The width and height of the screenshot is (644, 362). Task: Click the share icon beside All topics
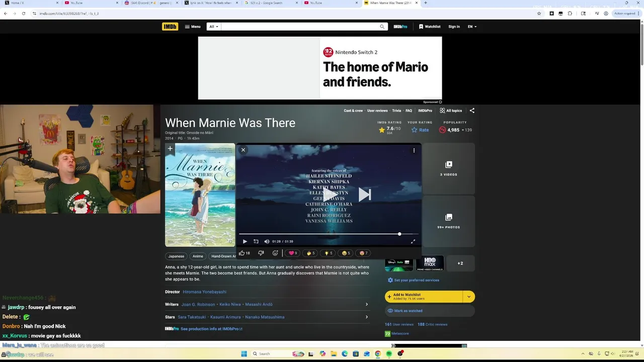tap(472, 111)
